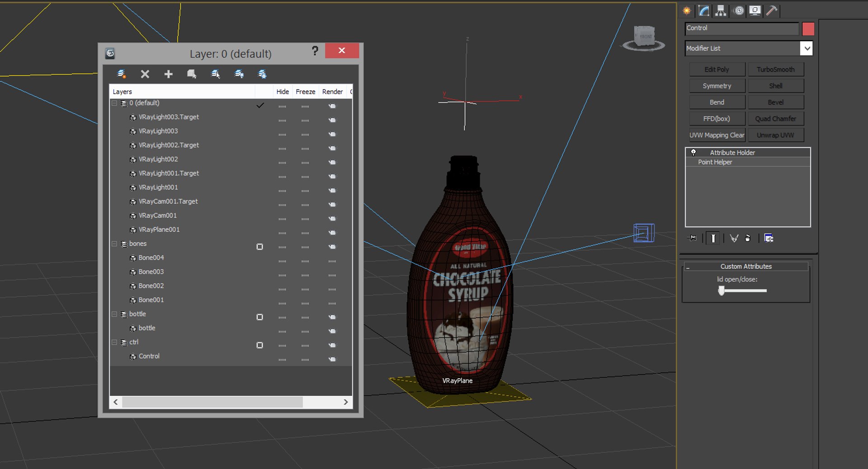Open the Modifier List dropdown
The height and width of the screenshot is (469, 868).
tap(807, 48)
